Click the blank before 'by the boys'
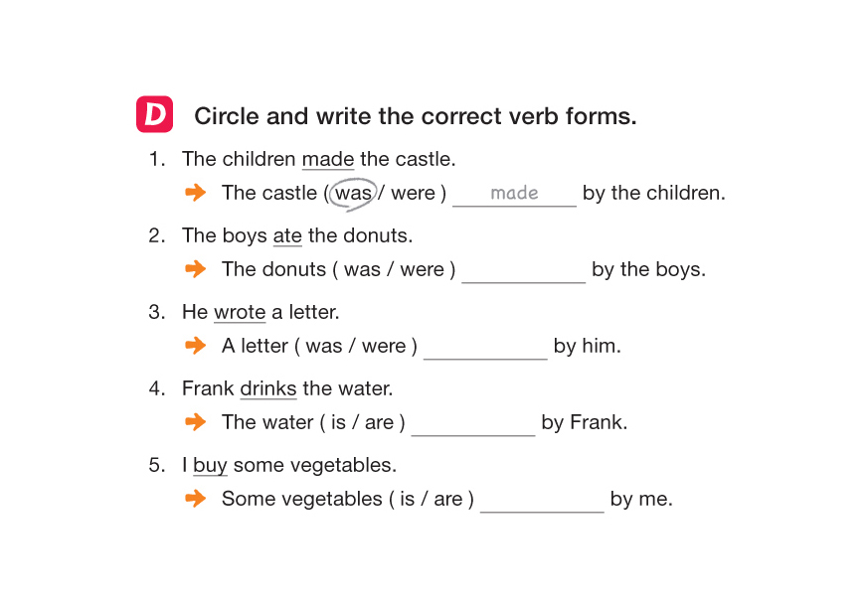 (x=523, y=271)
